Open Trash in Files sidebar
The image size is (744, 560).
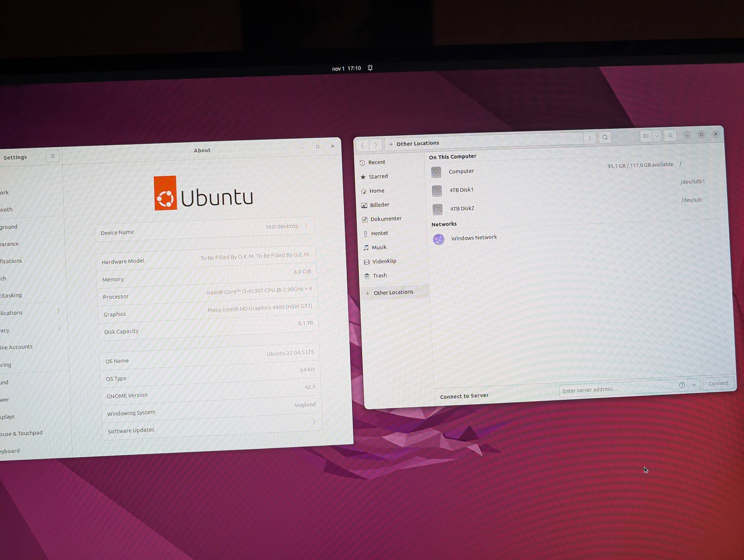pos(379,276)
